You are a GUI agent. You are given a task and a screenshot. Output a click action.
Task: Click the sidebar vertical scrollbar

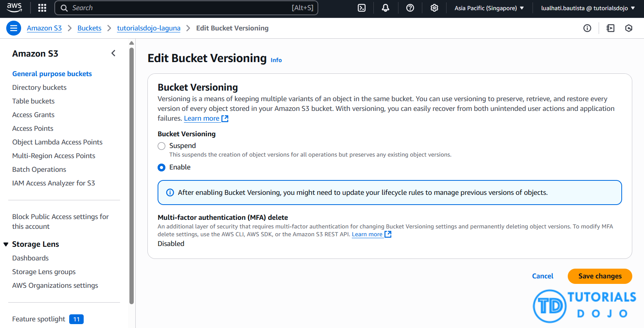point(131,176)
